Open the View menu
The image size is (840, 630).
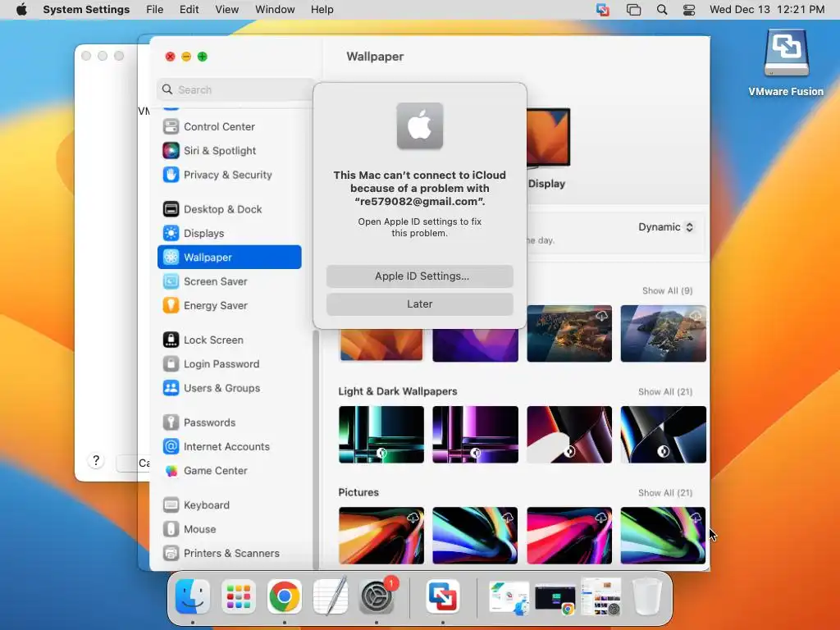tap(227, 10)
